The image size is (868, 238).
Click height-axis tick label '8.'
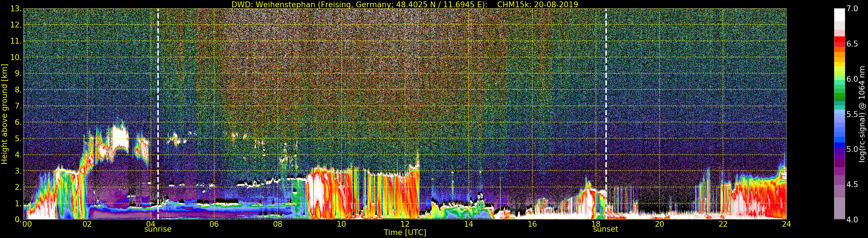click(x=18, y=90)
